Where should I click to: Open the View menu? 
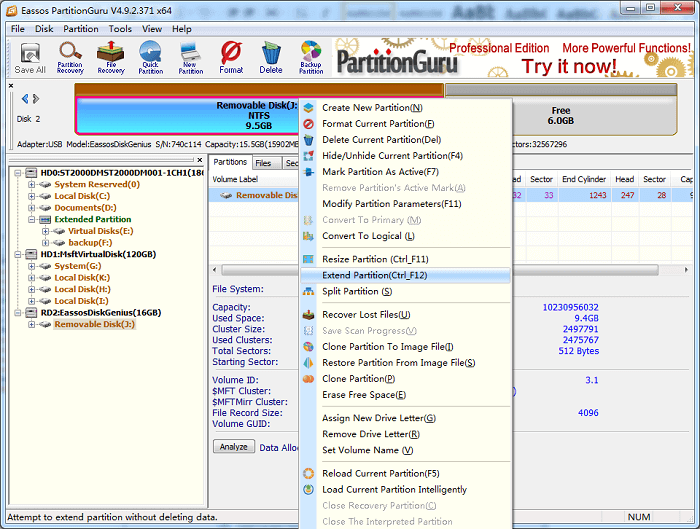pos(152,29)
